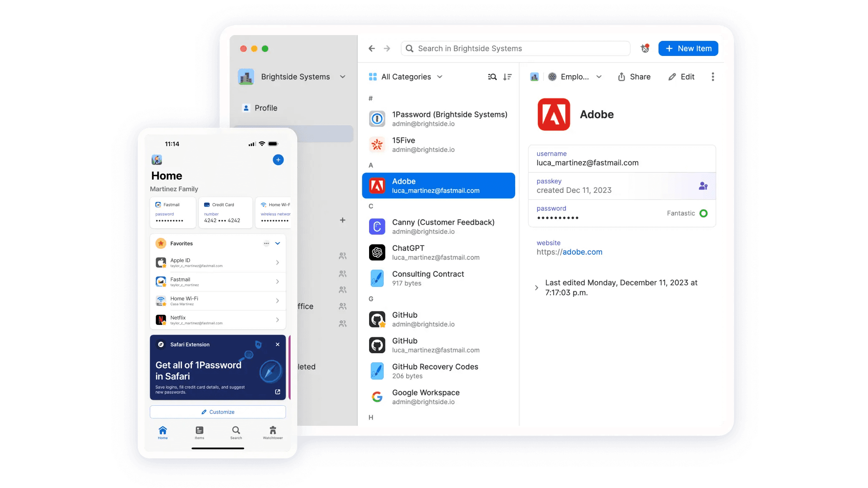Collapse the Favorites section chevron
This screenshot has height=488, width=868.
[x=277, y=243]
